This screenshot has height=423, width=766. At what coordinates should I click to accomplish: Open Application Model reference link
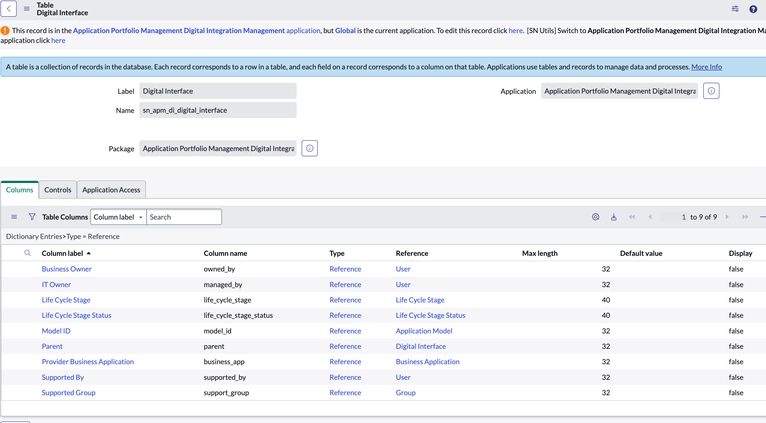[x=424, y=331]
